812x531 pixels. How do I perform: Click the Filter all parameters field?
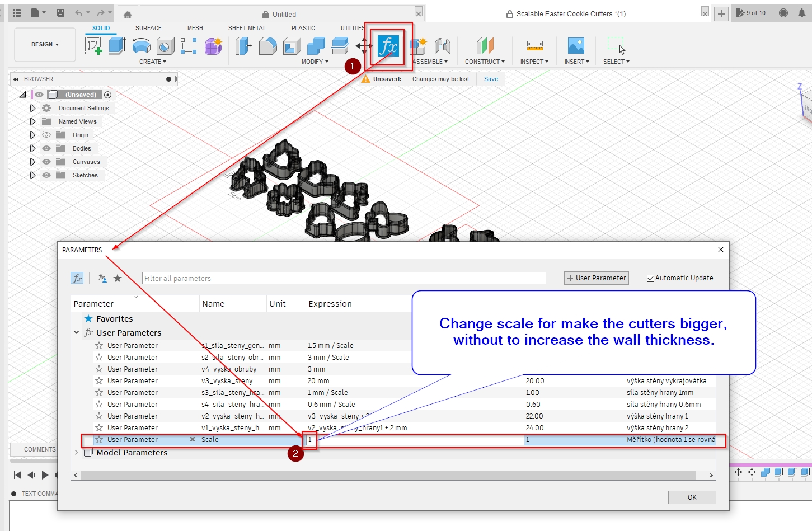[x=344, y=278]
